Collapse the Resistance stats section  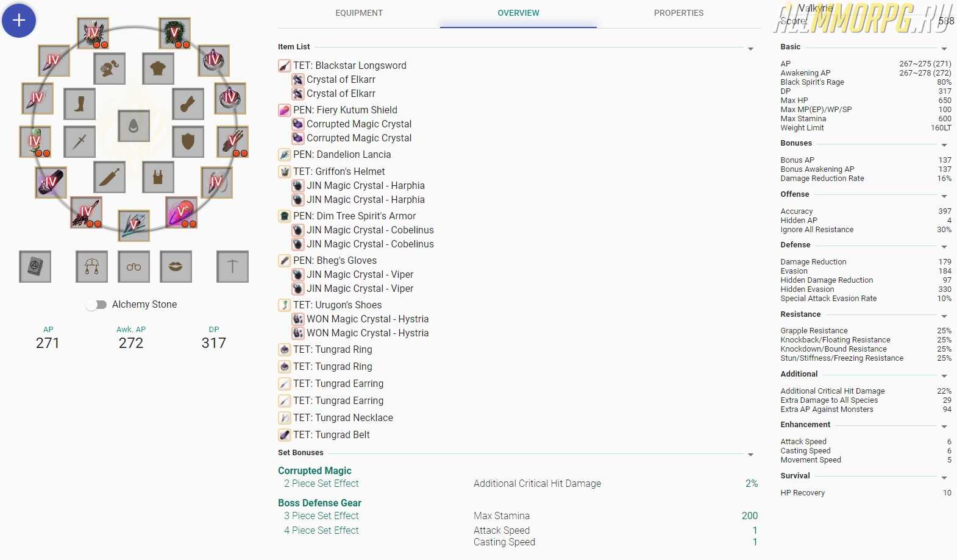944,316
